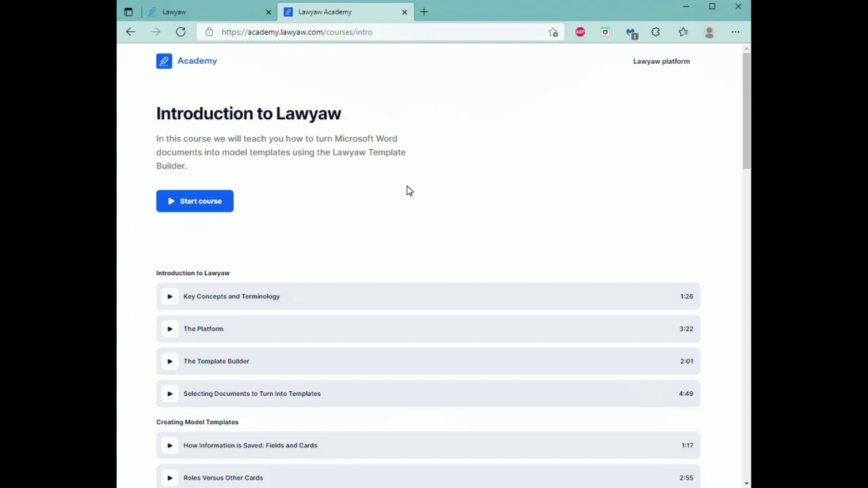Open How Information is Saved: Fields and Cards
The height and width of the screenshot is (488, 868).
250,445
